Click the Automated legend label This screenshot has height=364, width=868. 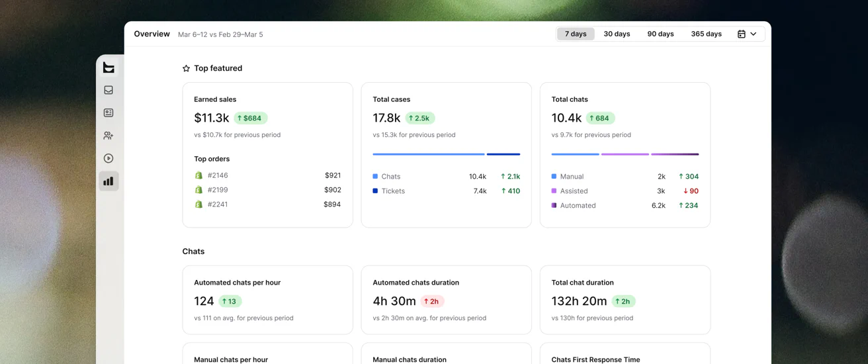578,206
